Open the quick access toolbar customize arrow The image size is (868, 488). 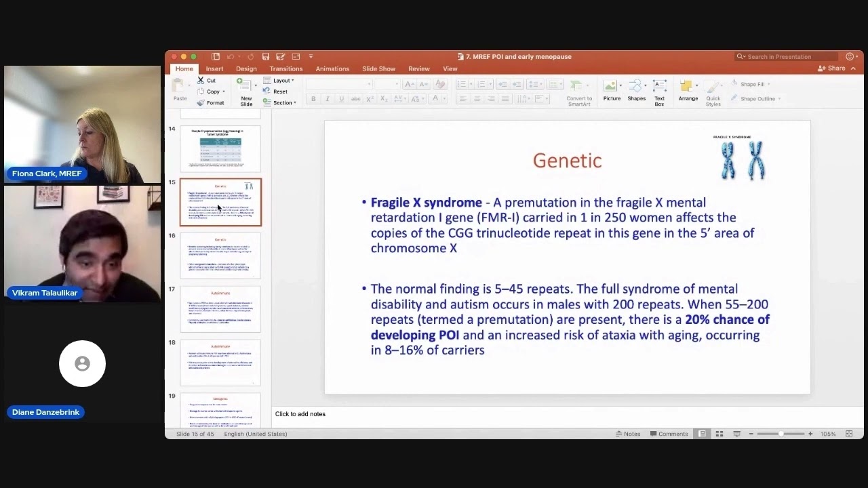click(311, 56)
